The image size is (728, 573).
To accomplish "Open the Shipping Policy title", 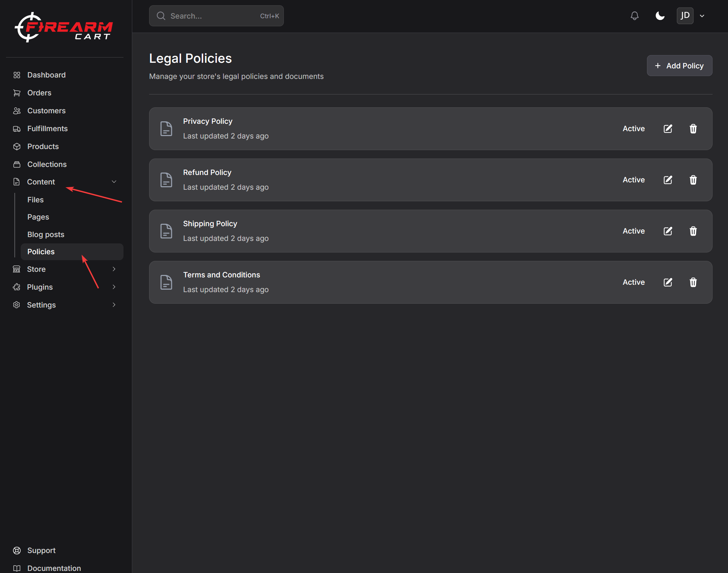I will (x=210, y=224).
